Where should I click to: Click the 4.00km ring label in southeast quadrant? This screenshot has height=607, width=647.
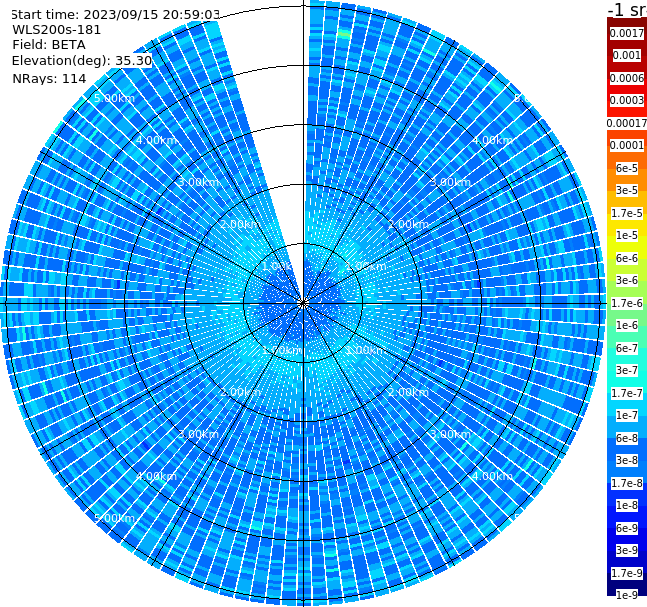click(x=492, y=476)
